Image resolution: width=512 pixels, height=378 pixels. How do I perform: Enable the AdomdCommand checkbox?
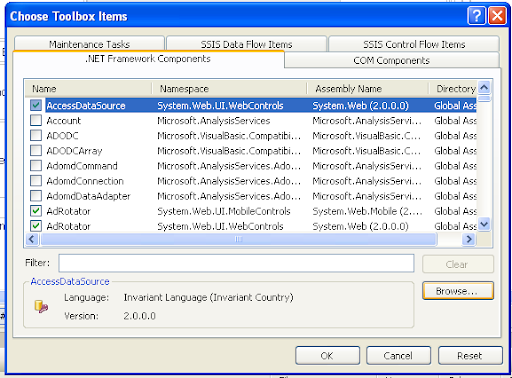coord(36,166)
